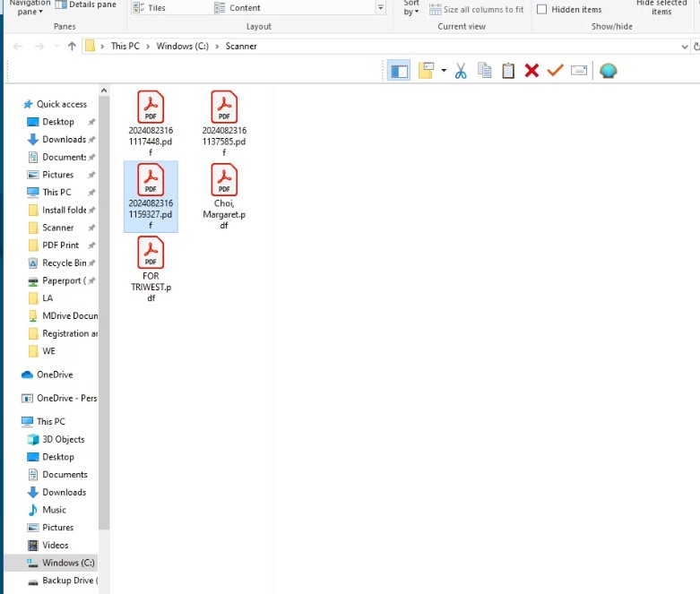Open the WE folder in sidebar
The height and width of the screenshot is (594, 700).
click(x=41, y=351)
